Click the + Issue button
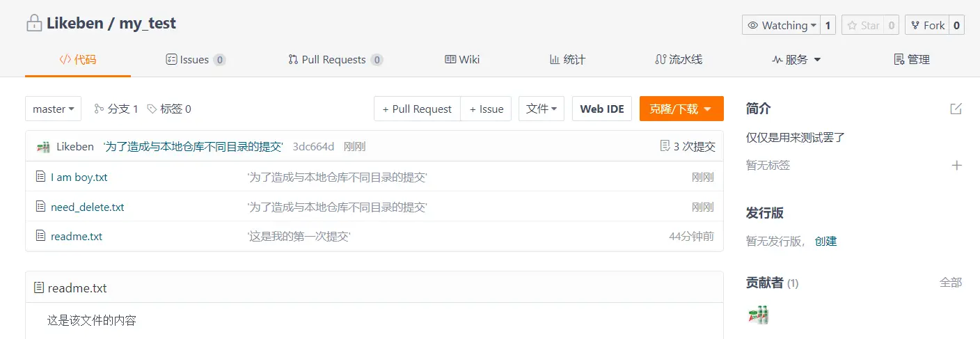This screenshot has width=980, height=339. coord(487,109)
